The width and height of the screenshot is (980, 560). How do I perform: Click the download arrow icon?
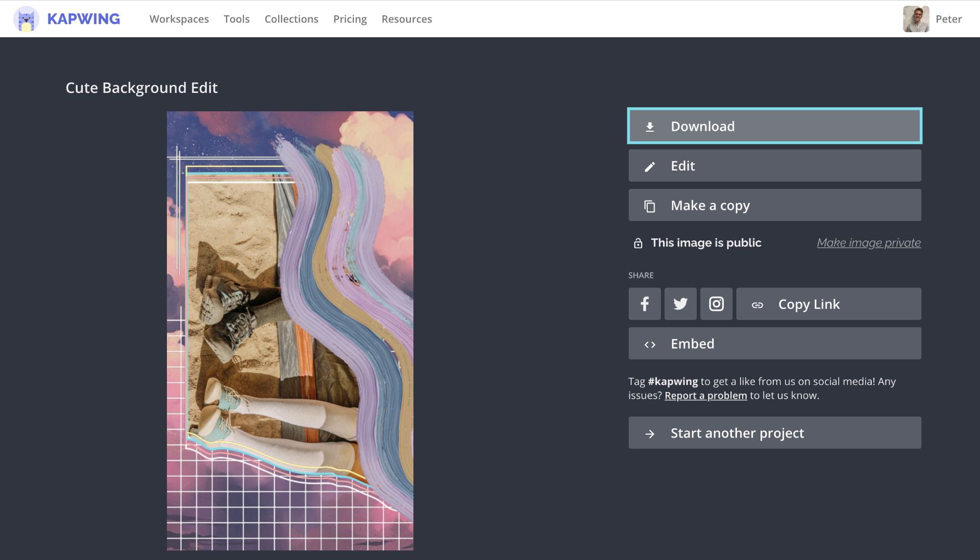[x=650, y=127]
